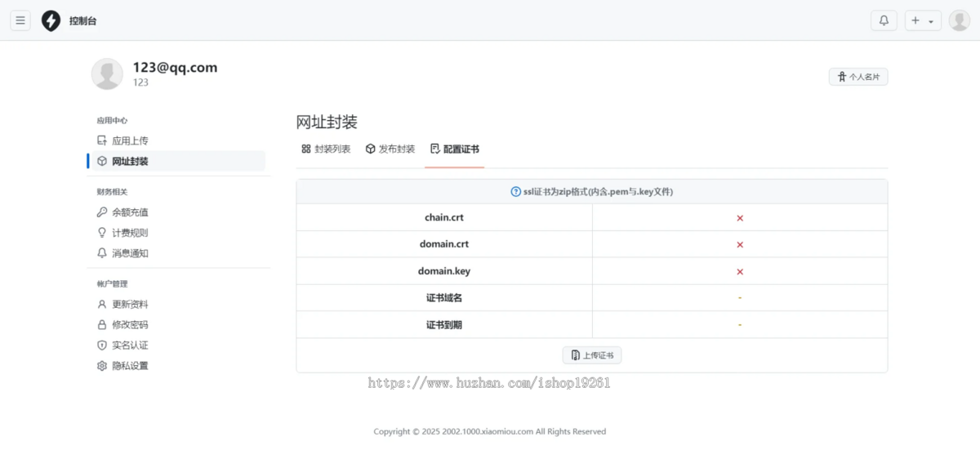Click the key icon beside 余额充值

pos(102,212)
